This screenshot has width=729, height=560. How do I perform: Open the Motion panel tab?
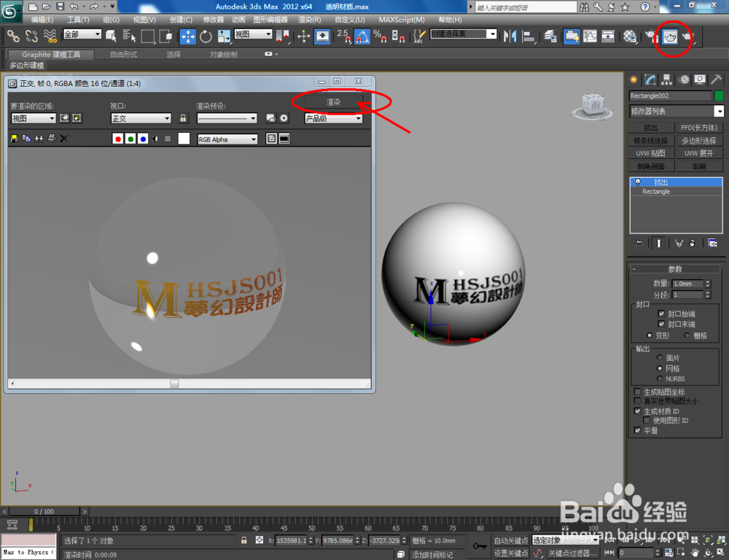coord(684,80)
